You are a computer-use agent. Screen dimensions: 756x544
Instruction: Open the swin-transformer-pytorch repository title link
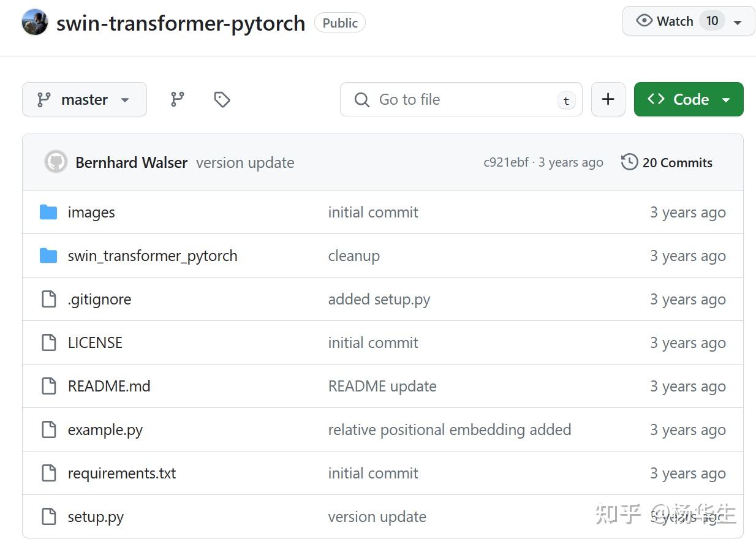[180, 23]
